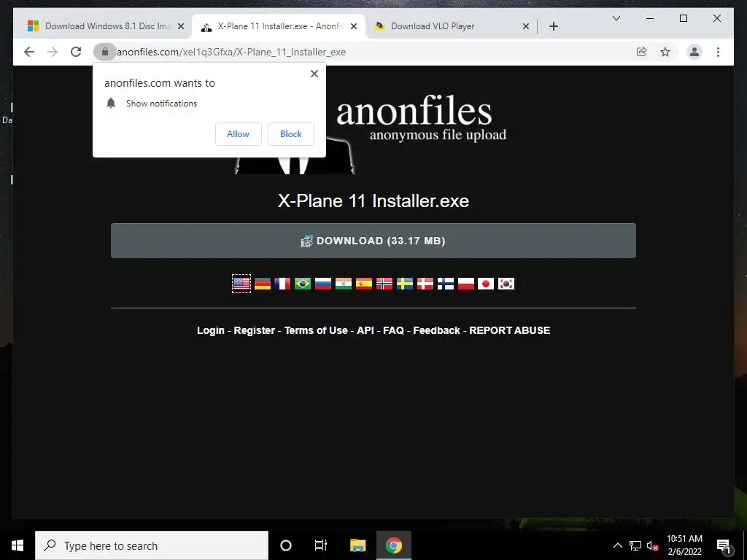Click the browser forward arrow
The image size is (747, 560).
53,52
